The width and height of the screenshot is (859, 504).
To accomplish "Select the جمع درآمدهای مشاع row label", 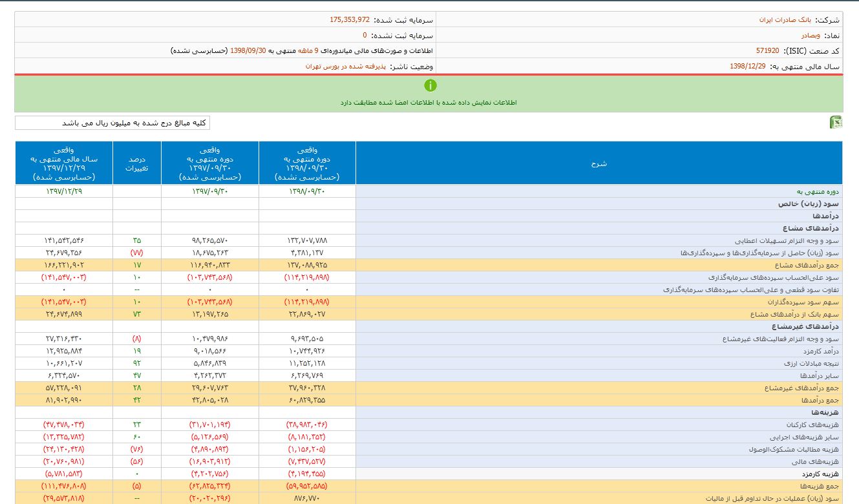I will click(807, 266).
